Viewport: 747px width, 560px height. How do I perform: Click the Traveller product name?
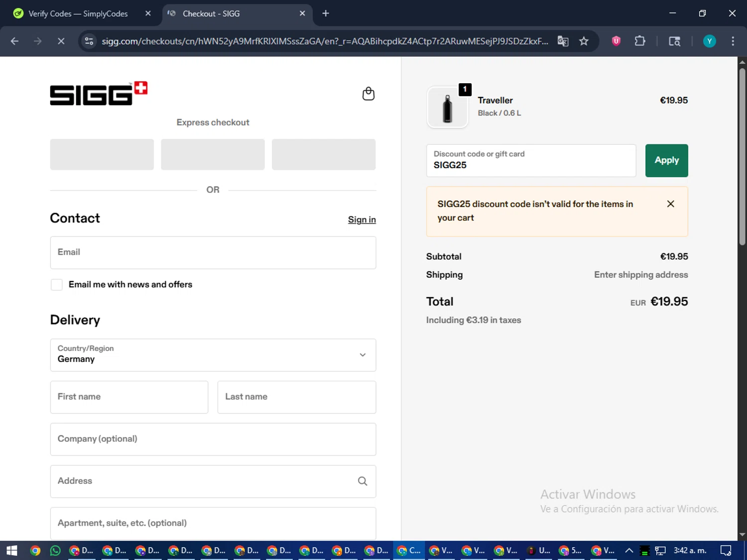click(x=495, y=100)
